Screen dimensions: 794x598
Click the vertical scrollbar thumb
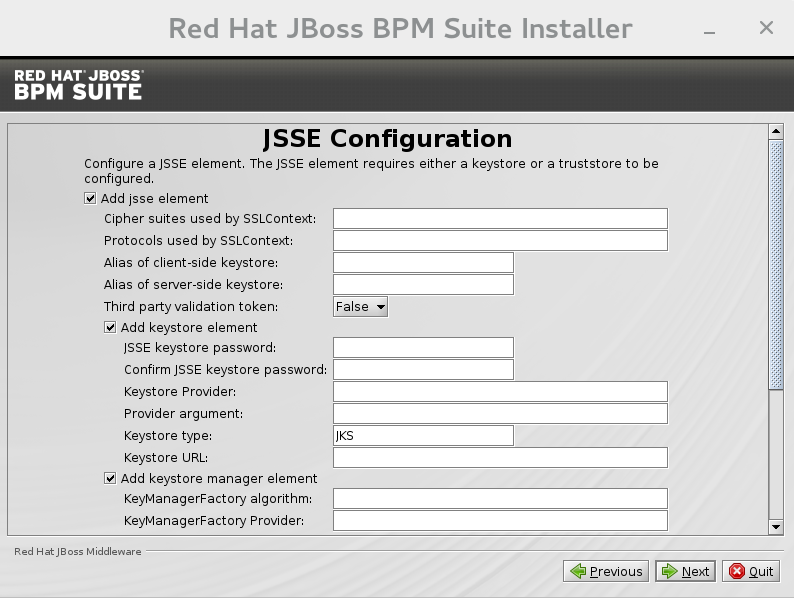click(x=776, y=265)
